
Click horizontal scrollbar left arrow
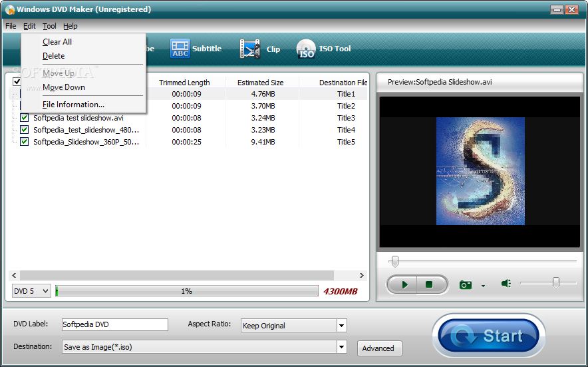[14, 275]
